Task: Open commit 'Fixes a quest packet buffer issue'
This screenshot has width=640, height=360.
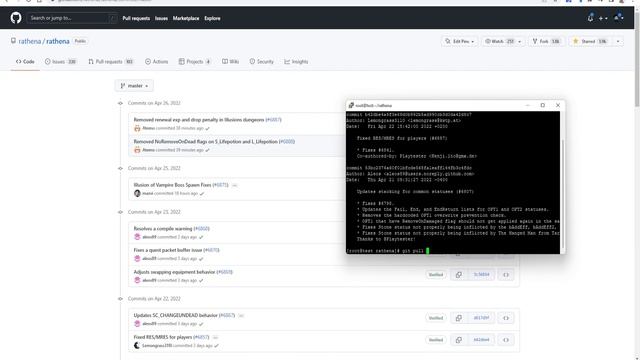Action: [x=168, y=250]
